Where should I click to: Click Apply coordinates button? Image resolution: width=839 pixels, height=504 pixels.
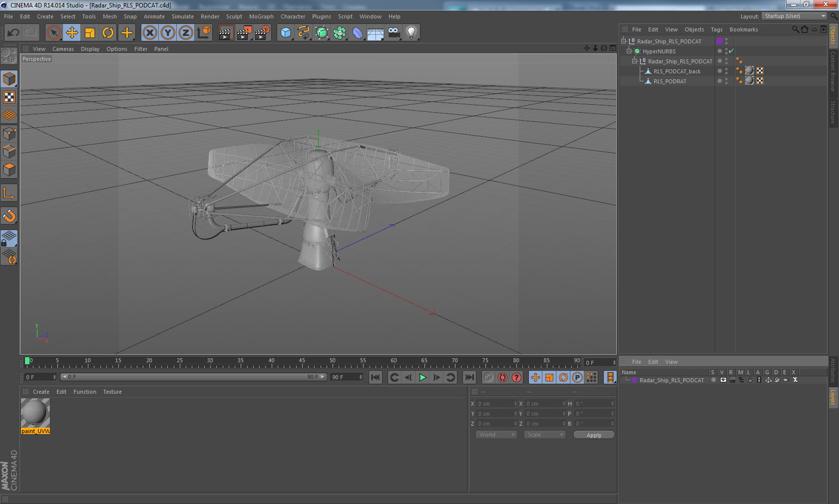click(x=594, y=435)
